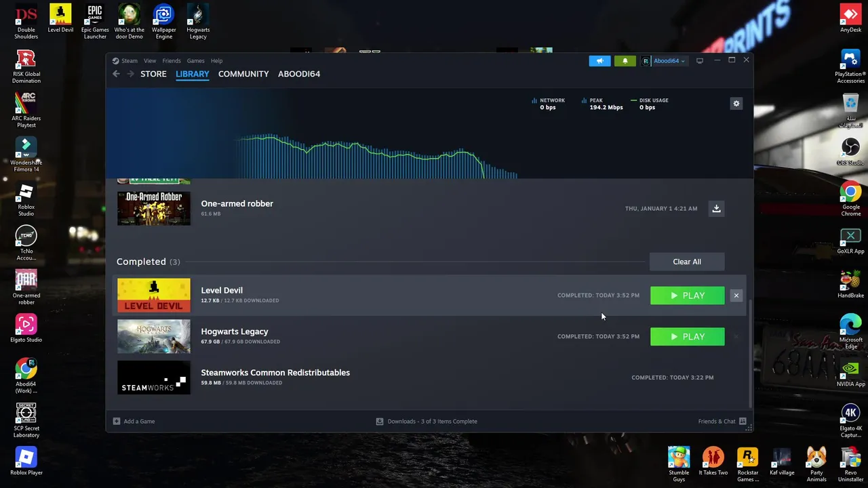Launch Rockstar Games Launcher desktop icon
The image size is (868, 488).
[x=747, y=464]
